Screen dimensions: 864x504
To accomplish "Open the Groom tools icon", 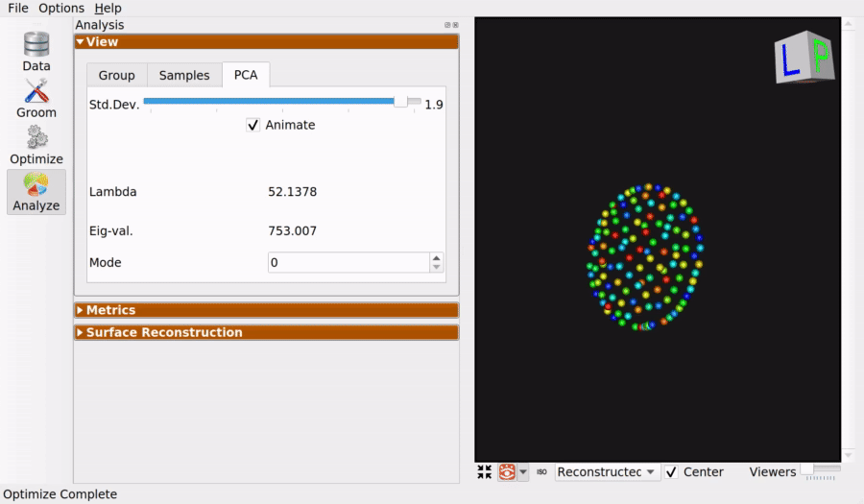I will tap(36, 91).
